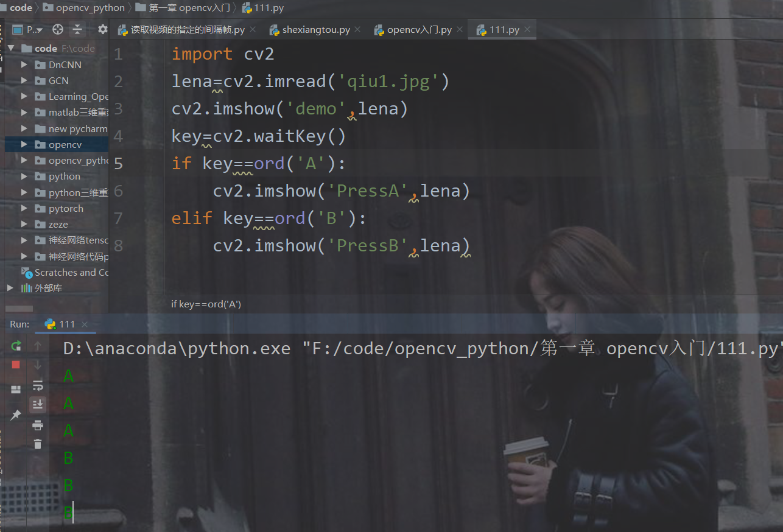Close the shexiangtou.py tab
Screen dimensions: 783x532
357,29
